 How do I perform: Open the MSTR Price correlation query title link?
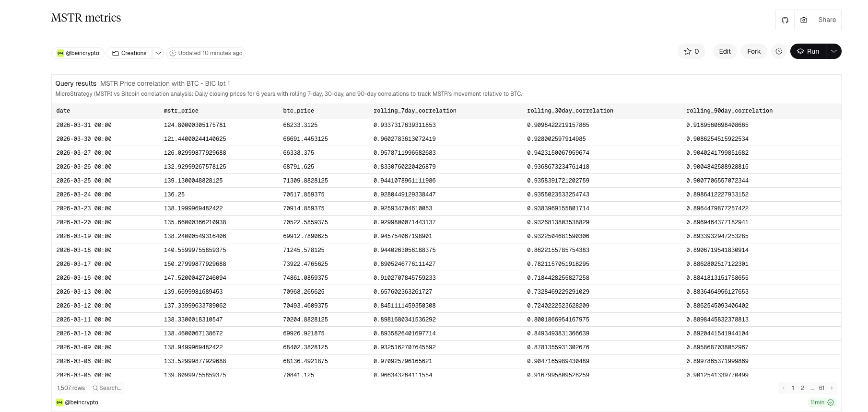[165, 83]
